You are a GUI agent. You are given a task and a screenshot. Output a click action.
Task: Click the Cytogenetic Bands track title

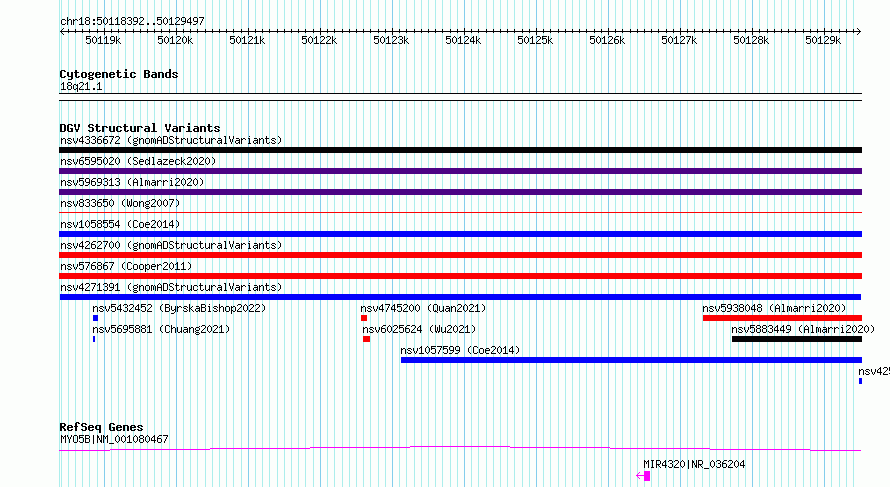(x=119, y=74)
